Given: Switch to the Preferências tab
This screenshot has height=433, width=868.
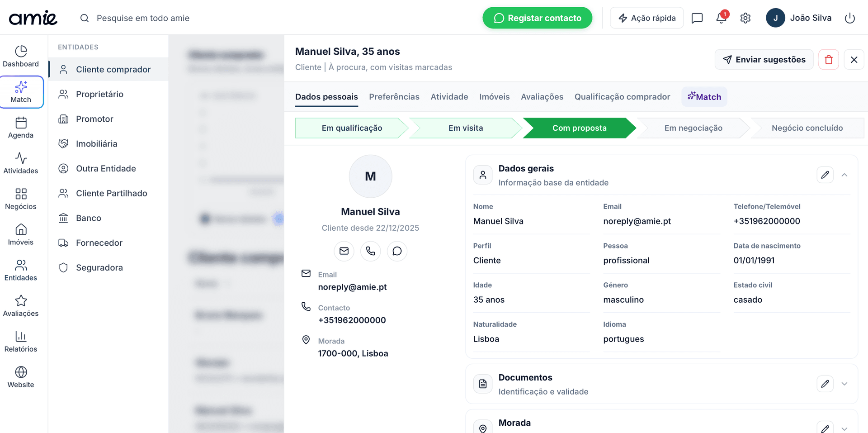Looking at the screenshot, I should coord(394,97).
